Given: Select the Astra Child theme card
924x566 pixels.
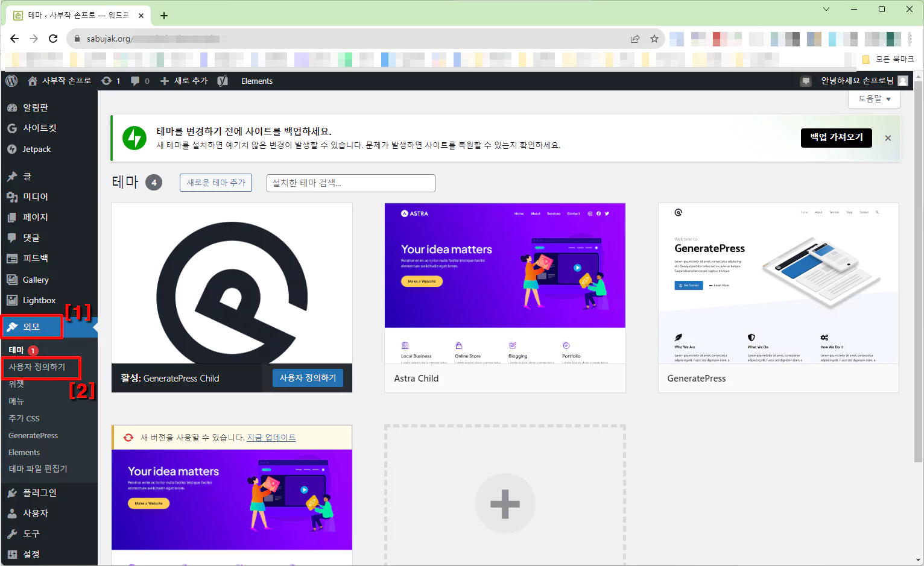Looking at the screenshot, I should point(505,298).
